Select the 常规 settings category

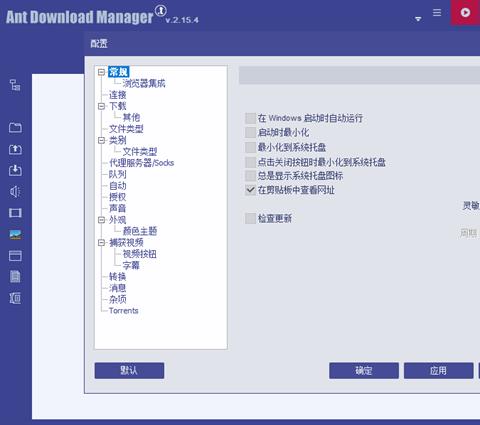118,72
